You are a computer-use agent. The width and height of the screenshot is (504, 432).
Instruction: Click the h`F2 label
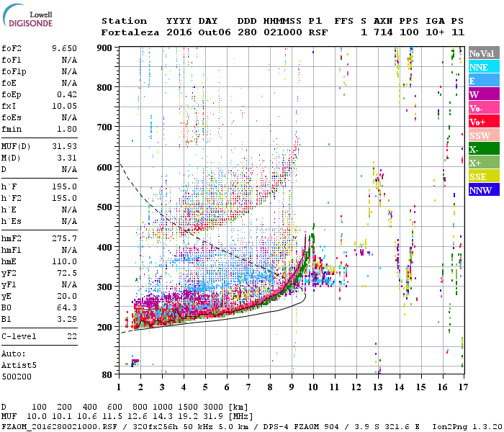click(x=12, y=198)
